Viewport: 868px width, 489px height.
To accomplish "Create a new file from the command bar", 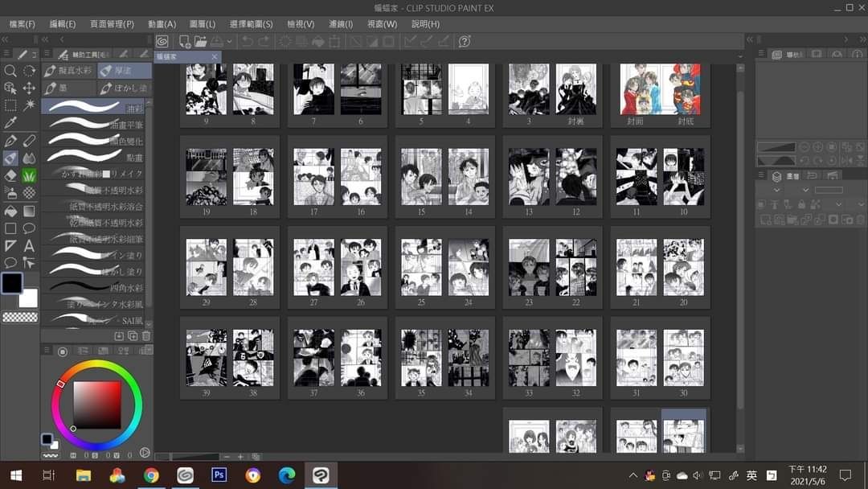I will pos(184,42).
